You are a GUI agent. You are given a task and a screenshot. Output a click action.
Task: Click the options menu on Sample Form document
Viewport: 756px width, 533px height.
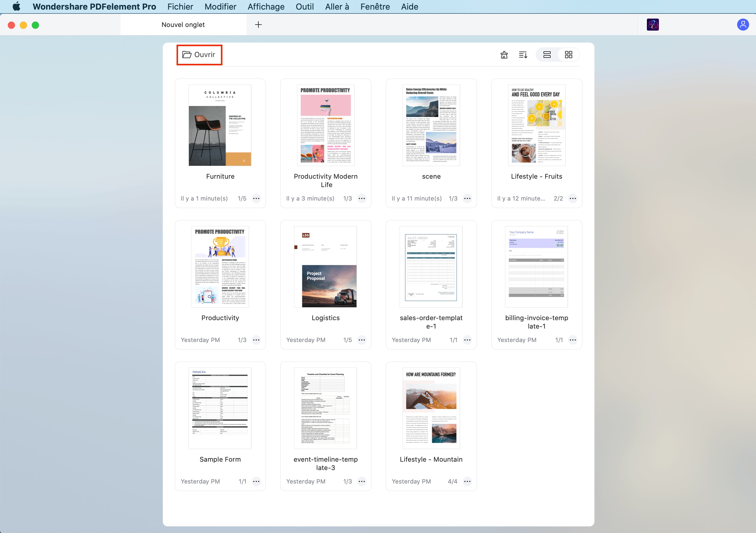pyautogui.click(x=257, y=482)
